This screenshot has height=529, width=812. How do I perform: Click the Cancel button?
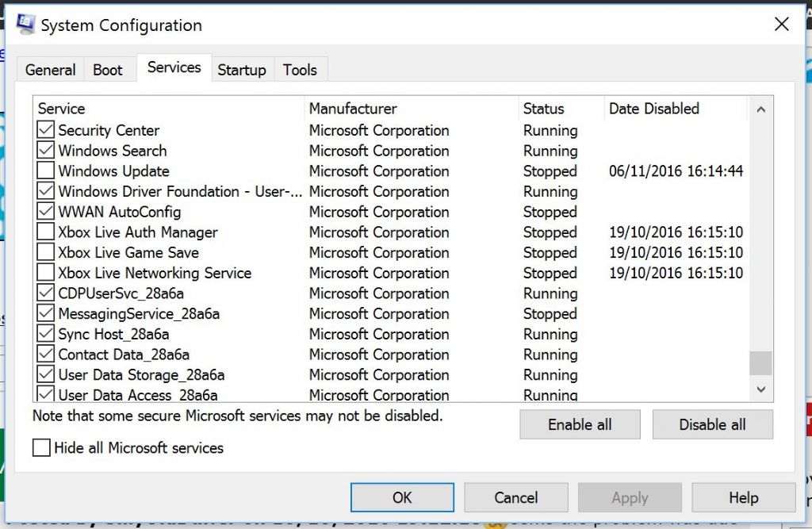[x=516, y=497]
